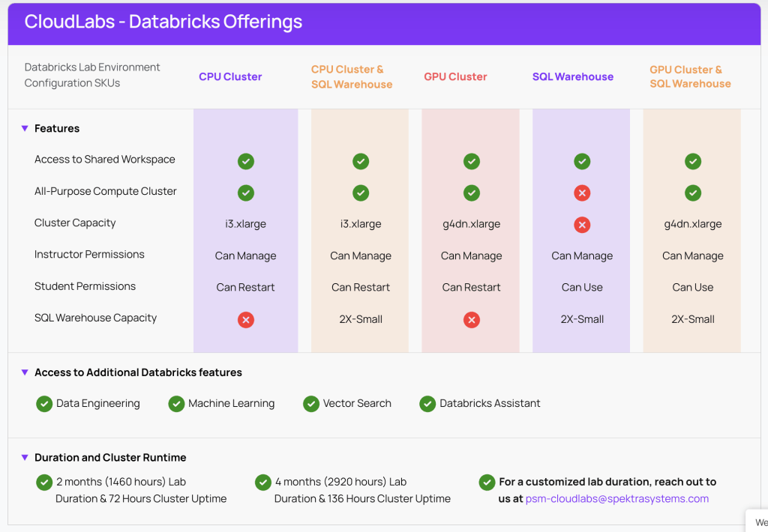This screenshot has height=532, width=768.
Task: Click the green check beside Machine Learning
Action: tap(176, 404)
